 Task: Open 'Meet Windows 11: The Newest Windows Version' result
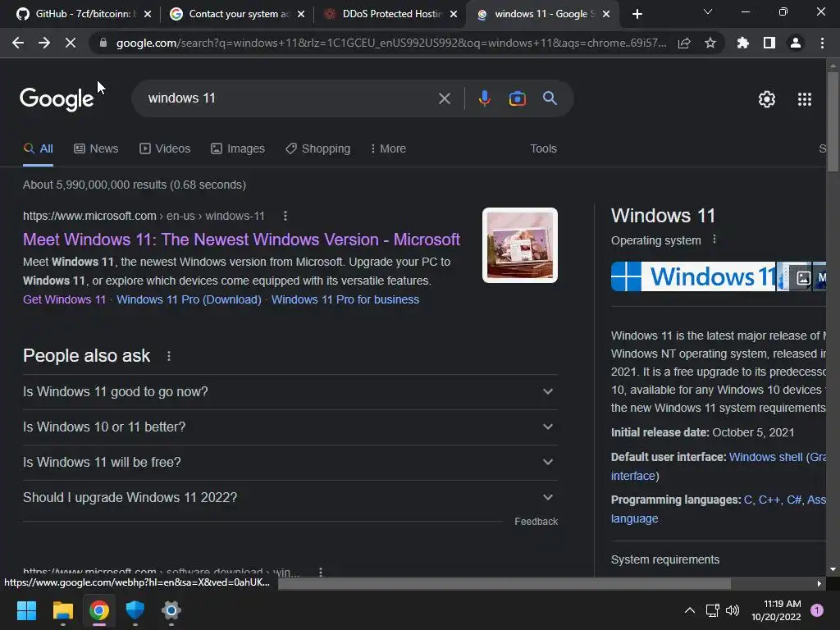241,240
